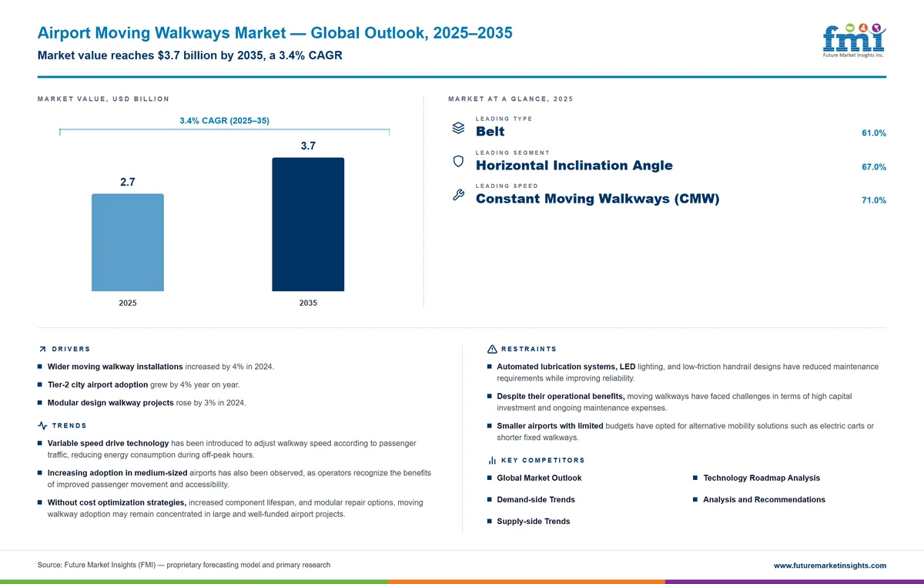Click the Airport Moving Walkways Market title
Image resolution: width=924 pixels, height=584 pixels.
coord(275,33)
